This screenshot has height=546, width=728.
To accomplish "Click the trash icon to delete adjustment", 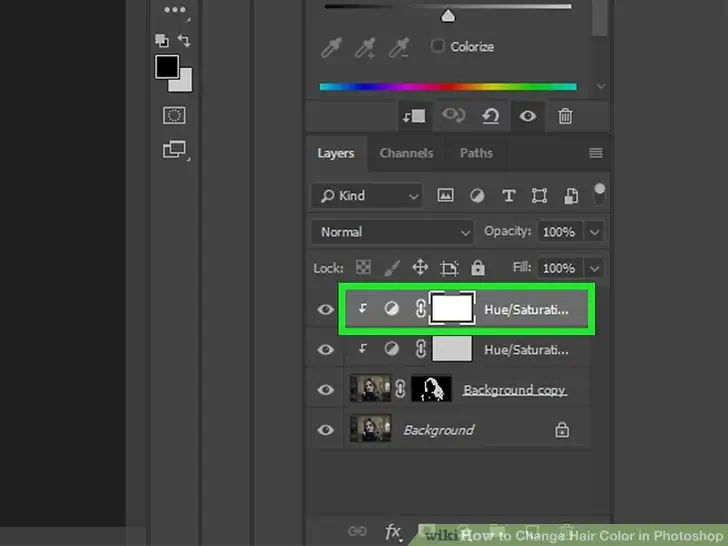I will point(565,117).
